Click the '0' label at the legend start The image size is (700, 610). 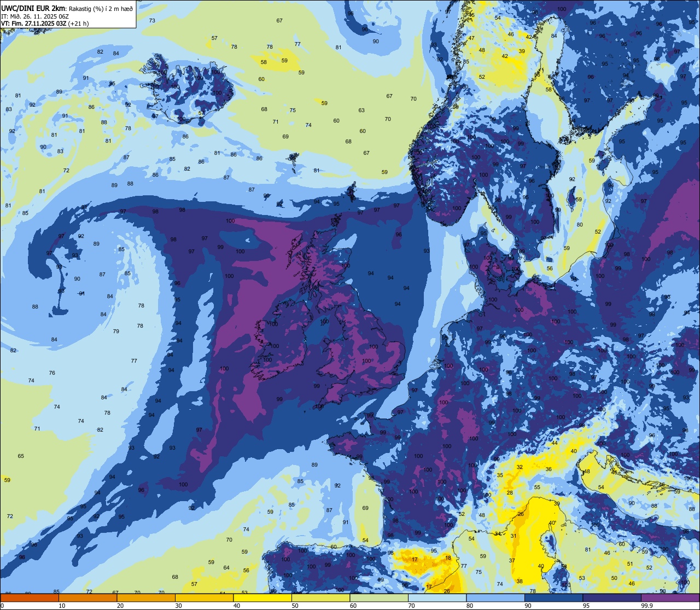click(x=2, y=606)
